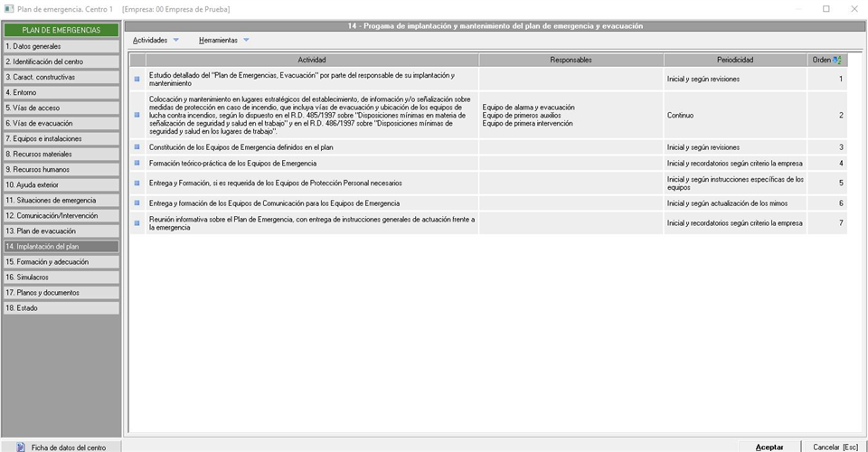Click 'Equipo de alarma y evacuación' cell

click(571, 115)
